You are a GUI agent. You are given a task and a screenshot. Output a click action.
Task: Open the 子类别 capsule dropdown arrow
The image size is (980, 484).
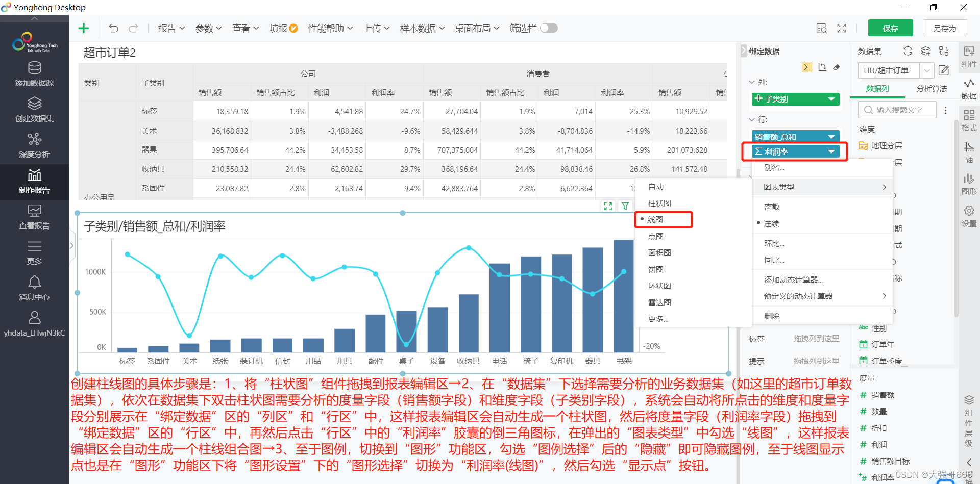click(x=831, y=99)
